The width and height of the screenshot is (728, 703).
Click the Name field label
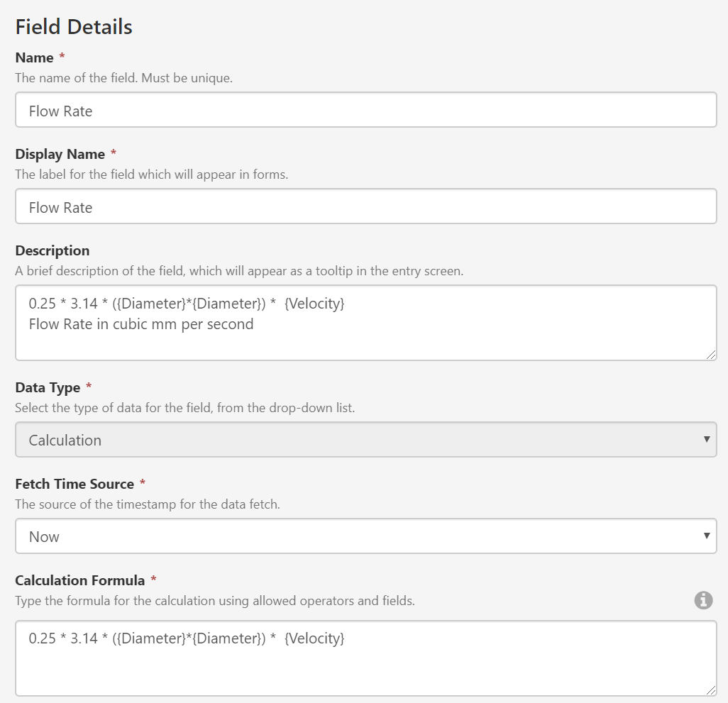click(34, 57)
